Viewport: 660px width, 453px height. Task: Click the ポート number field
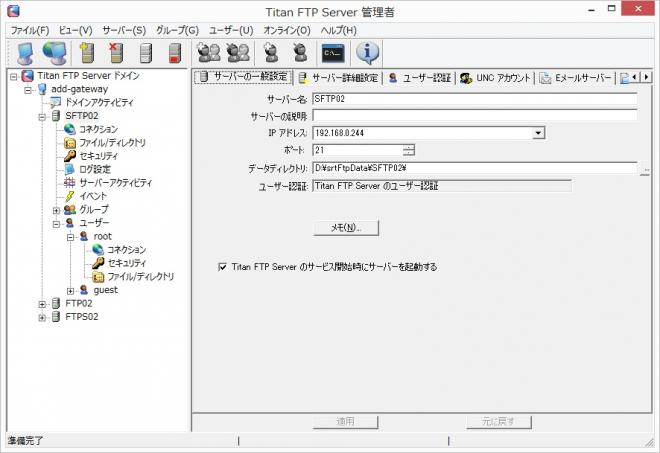358,150
